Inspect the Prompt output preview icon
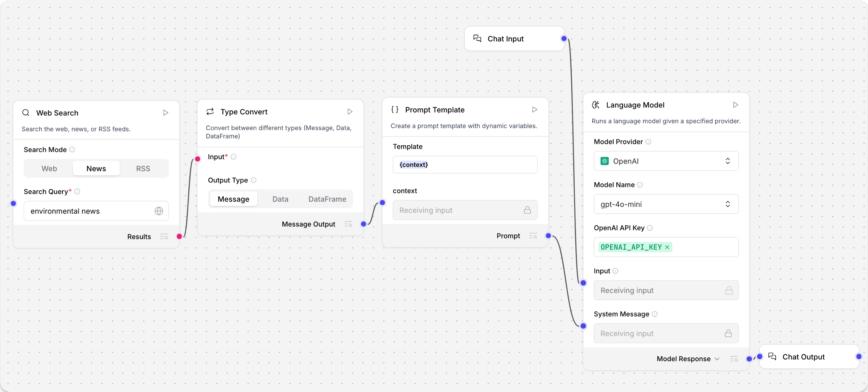This screenshot has height=392, width=868. pyautogui.click(x=533, y=236)
